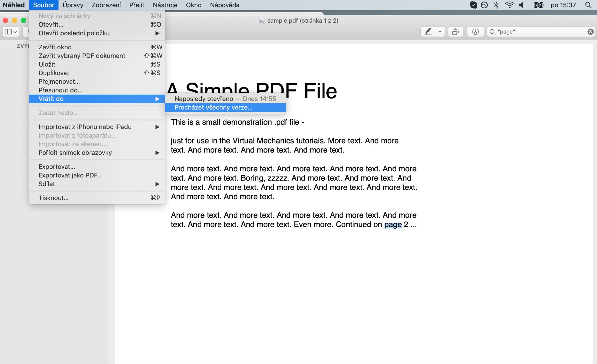Image resolution: width=597 pixels, height=364 pixels.
Task: Click the rotate page icon
Action: 455,32
